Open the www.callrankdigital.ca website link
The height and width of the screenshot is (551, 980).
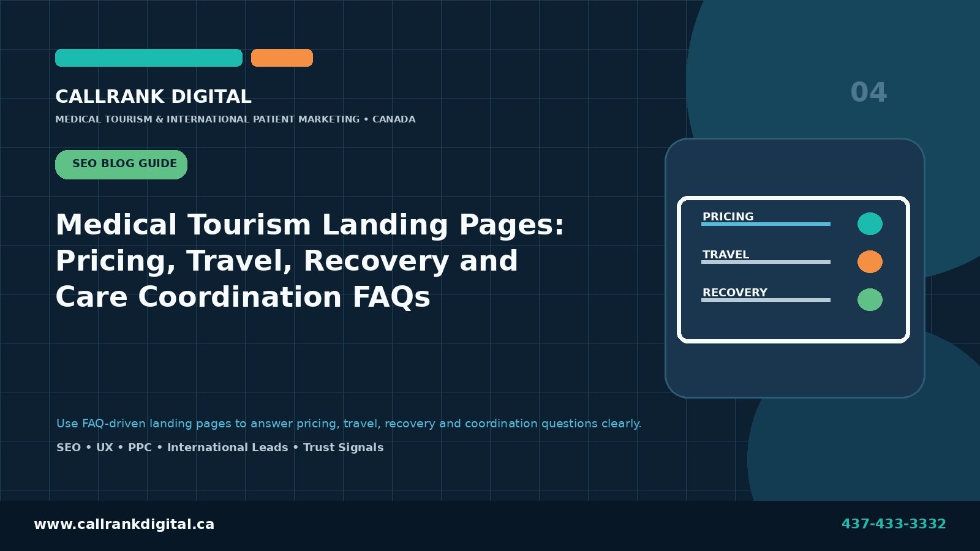(x=124, y=524)
